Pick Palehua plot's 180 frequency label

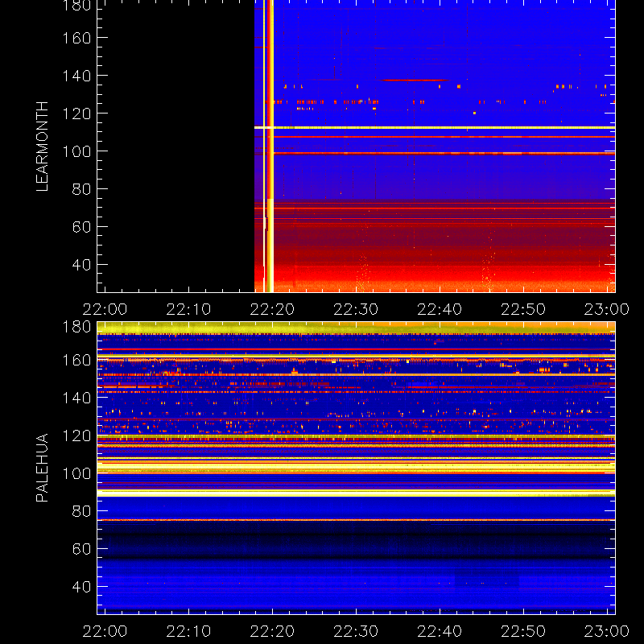pyautogui.click(x=76, y=327)
